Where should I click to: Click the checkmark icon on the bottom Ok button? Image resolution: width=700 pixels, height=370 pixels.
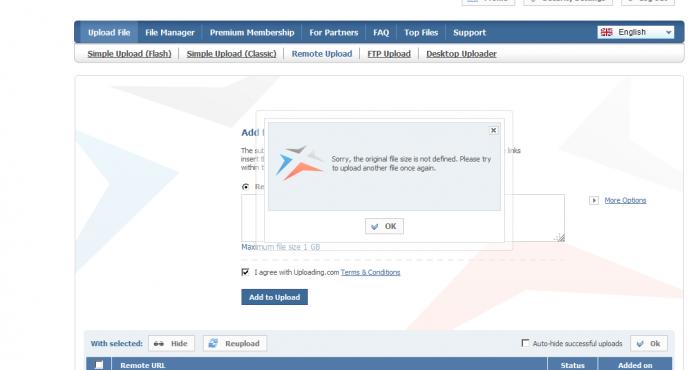tap(641, 344)
